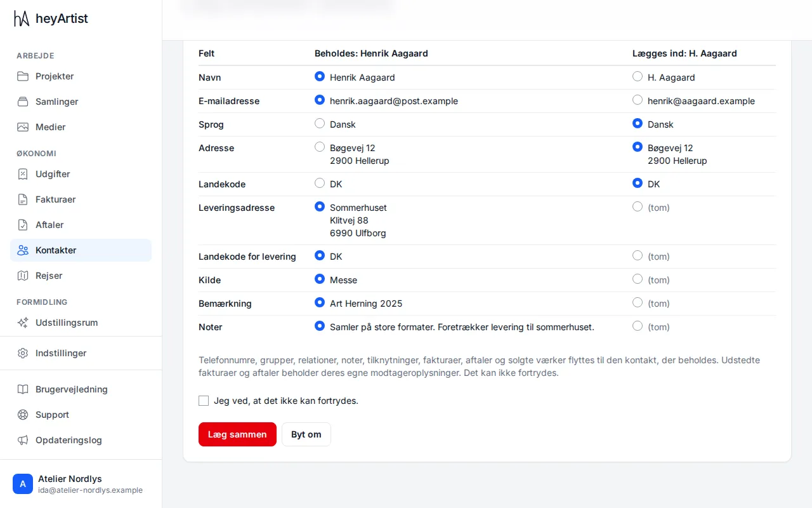Open the Atelier Nordlys account name
Screen dimensions: 812x508
click(x=70, y=479)
